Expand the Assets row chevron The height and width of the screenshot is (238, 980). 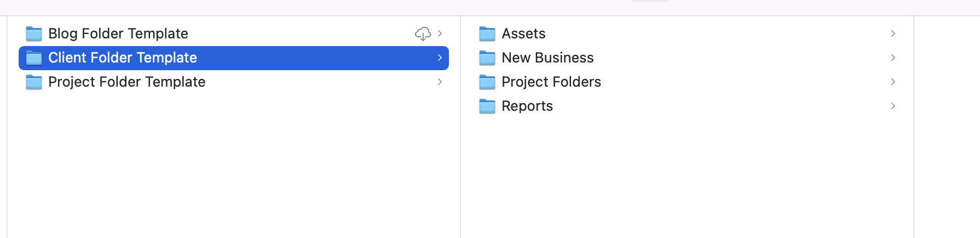[893, 33]
